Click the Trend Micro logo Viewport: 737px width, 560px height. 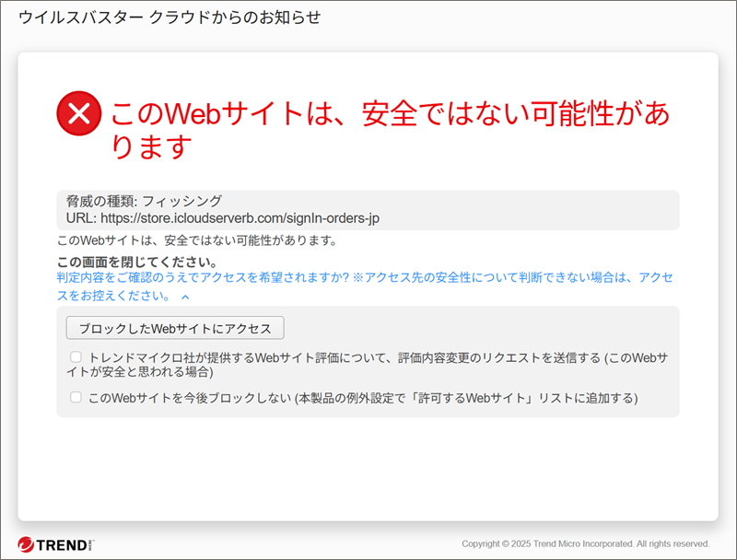(56, 544)
